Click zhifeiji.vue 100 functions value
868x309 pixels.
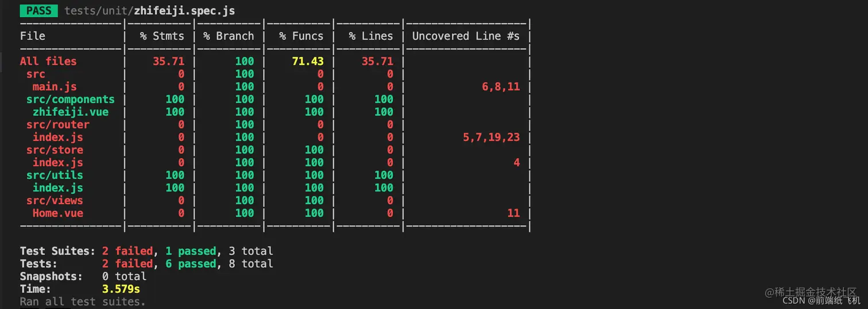point(314,112)
